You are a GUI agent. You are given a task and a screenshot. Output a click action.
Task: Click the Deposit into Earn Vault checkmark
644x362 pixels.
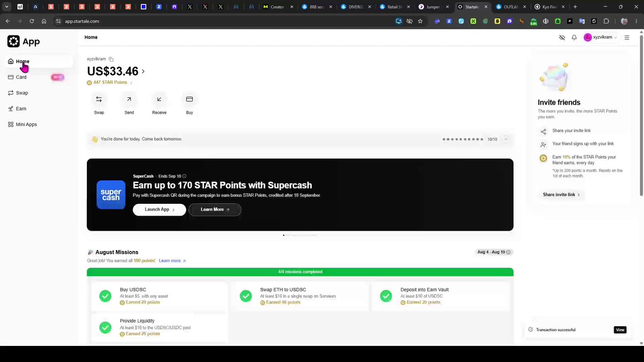click(386, 295)
